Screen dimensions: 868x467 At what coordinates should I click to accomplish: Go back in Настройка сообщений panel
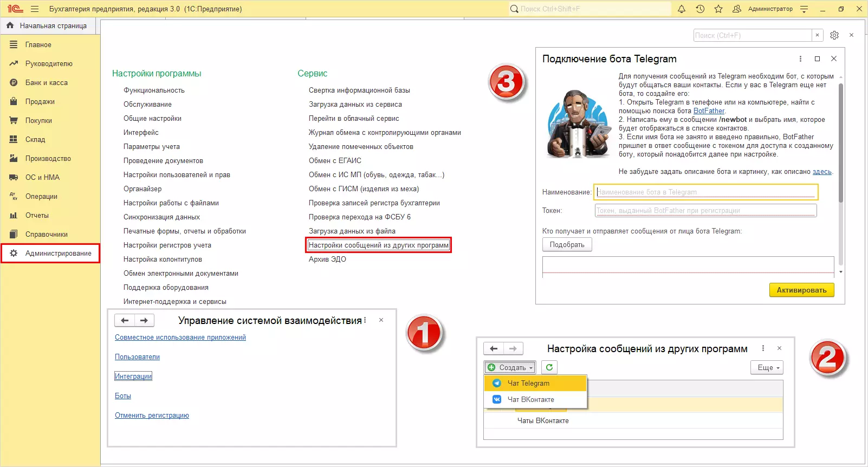[494, 349]
